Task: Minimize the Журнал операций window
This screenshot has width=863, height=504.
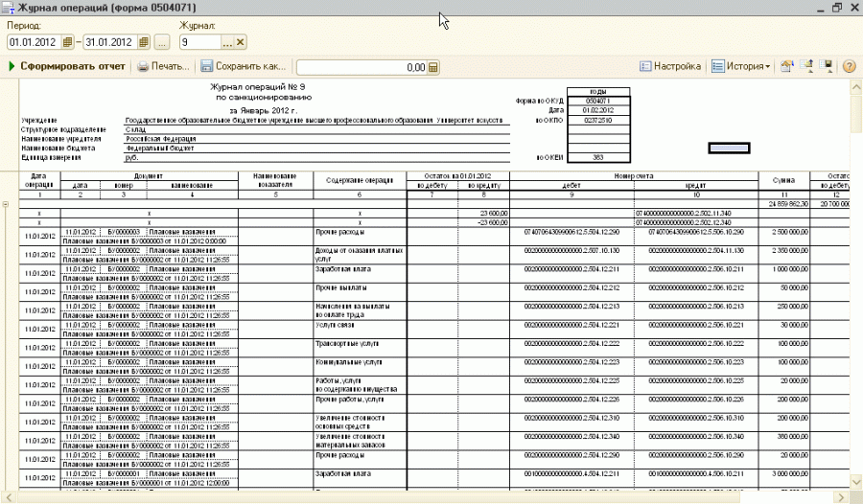Action: 821,8
